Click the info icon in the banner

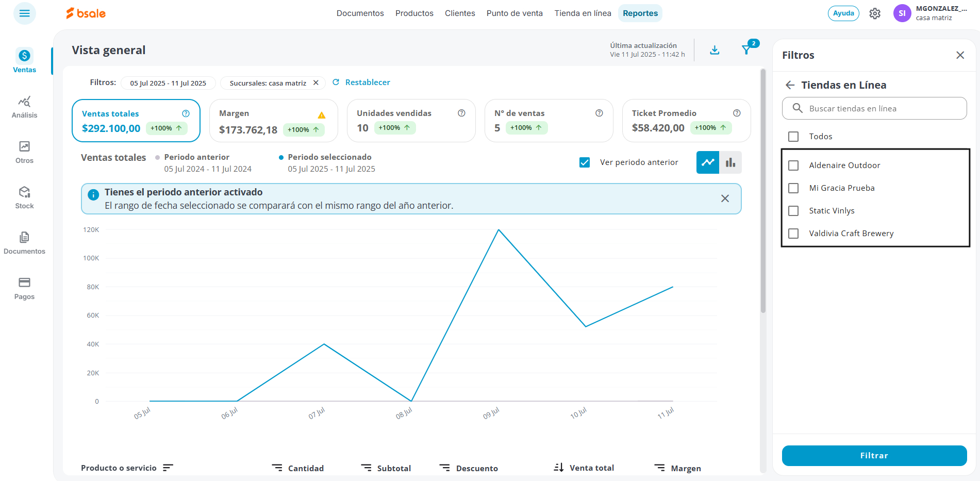click(93, 195)
